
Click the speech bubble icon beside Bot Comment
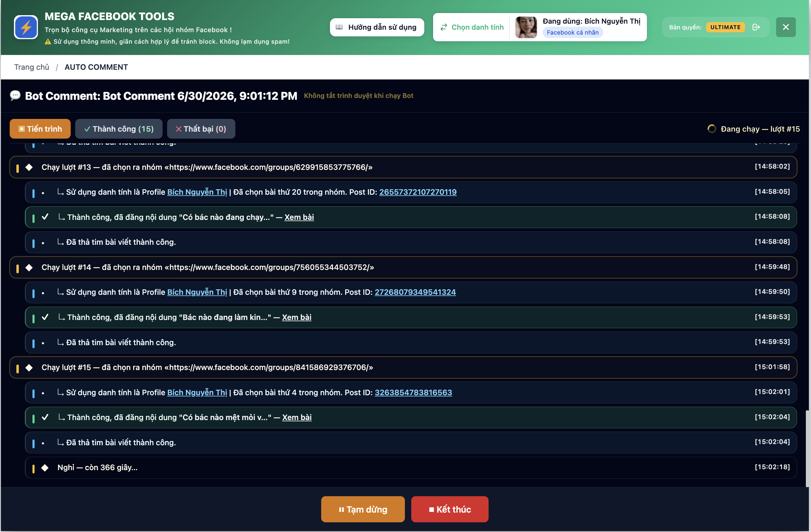click(15, 96)
